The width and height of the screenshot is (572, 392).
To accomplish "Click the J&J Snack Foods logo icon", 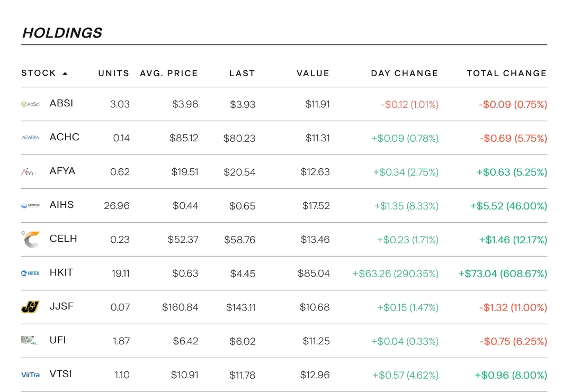I will 30,307.
